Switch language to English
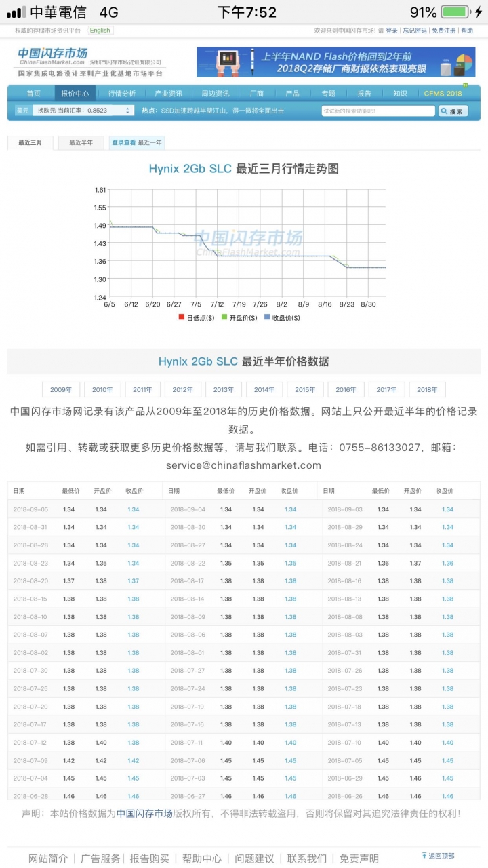488x868 pixels. [x=100, y=31]
